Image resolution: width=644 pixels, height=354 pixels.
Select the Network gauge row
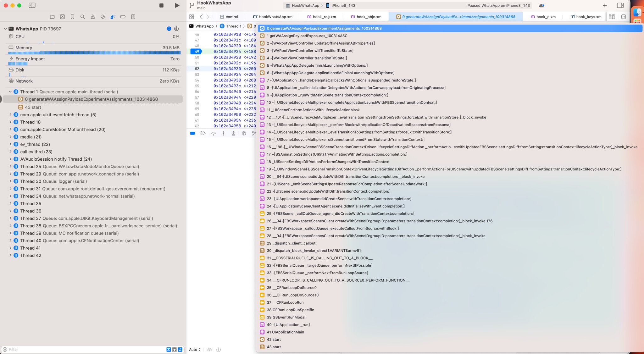(x=94, y=81)
